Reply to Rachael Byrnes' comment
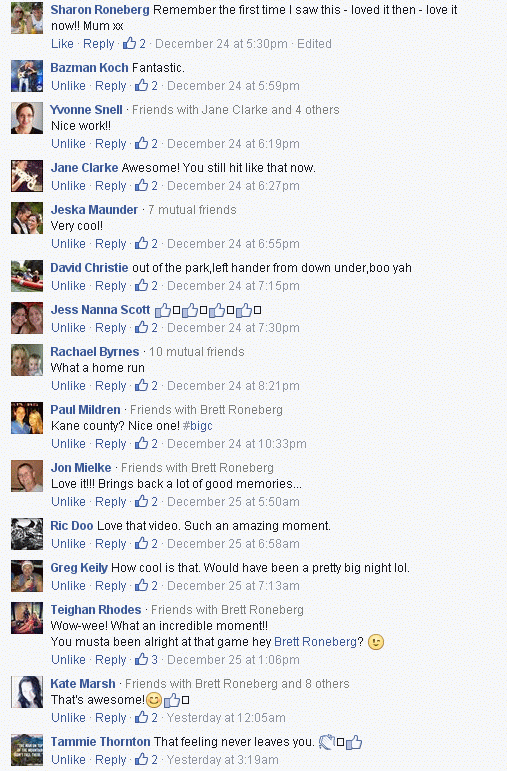The width and height of the screenshot is (507, 771). click(111, 386)
